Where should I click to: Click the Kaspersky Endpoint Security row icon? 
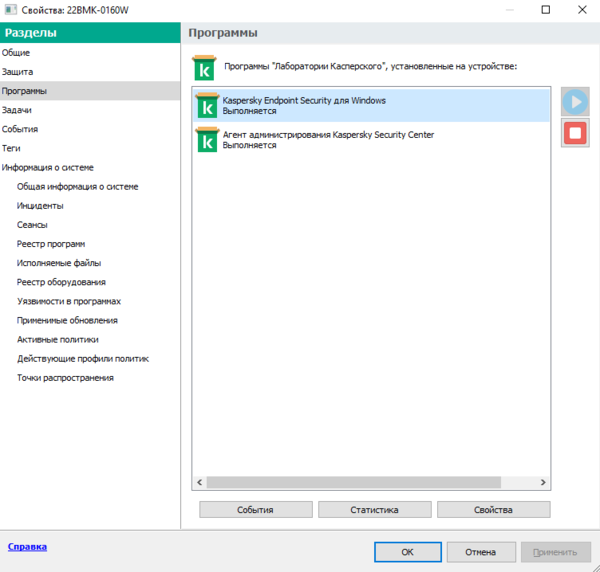(x=207, y=105)
